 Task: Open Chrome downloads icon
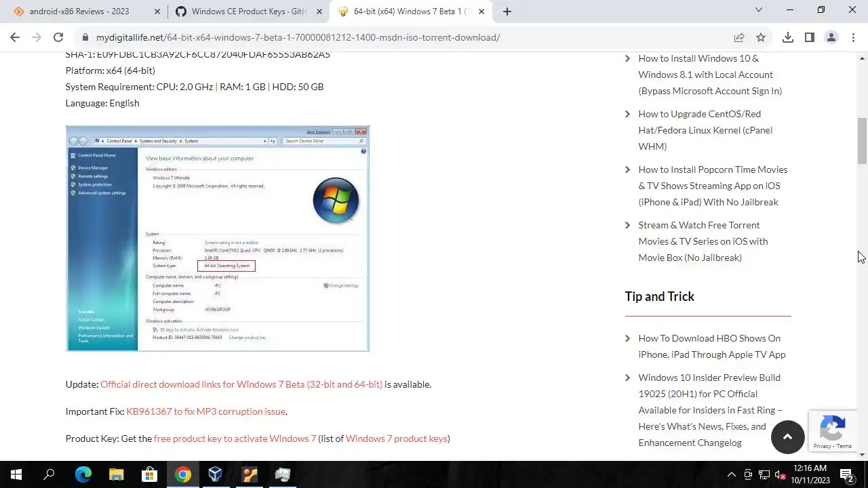coord(788,37)
